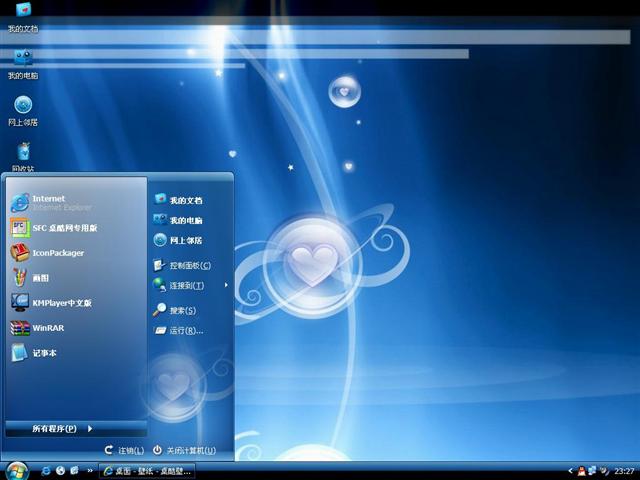Image resolution: width=640 pixels, height=480 pixels.
Task: Expand the 连接到(T) submenu
Action: (190, 286)
